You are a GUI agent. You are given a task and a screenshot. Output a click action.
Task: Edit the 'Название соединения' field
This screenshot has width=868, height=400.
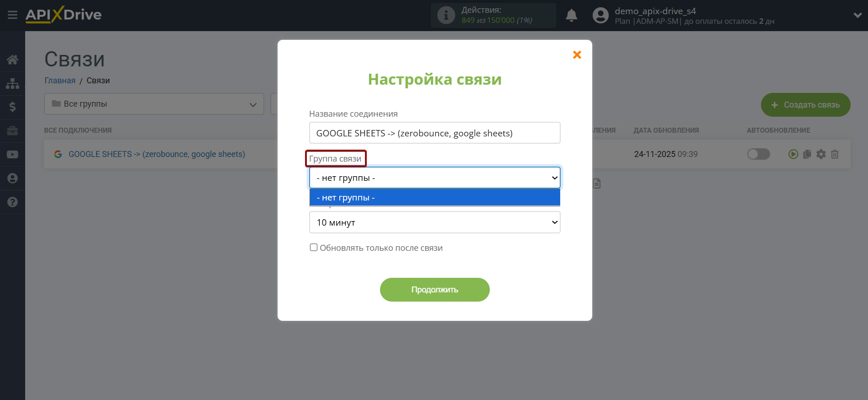(434, 133)
